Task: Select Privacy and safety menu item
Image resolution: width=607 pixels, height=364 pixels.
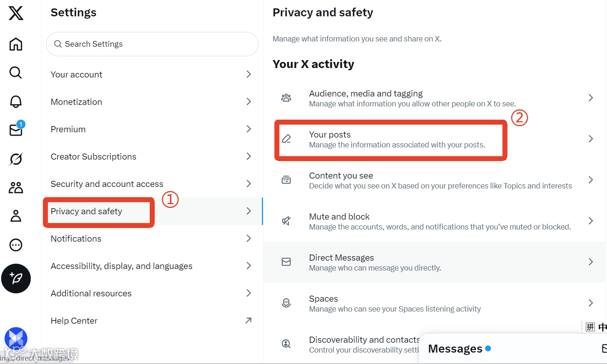Action: coord(87,211)
